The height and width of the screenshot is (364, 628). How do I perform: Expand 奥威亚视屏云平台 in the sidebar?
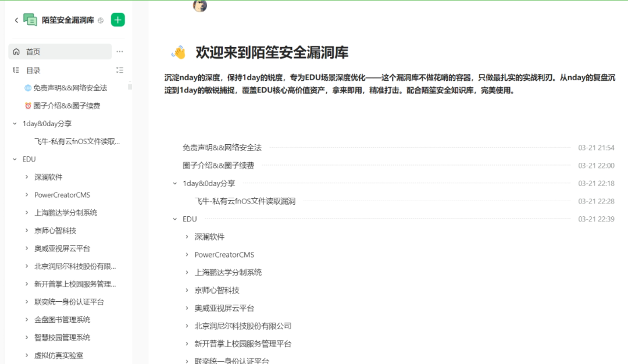pyautogui.click(x=27, y=248)
